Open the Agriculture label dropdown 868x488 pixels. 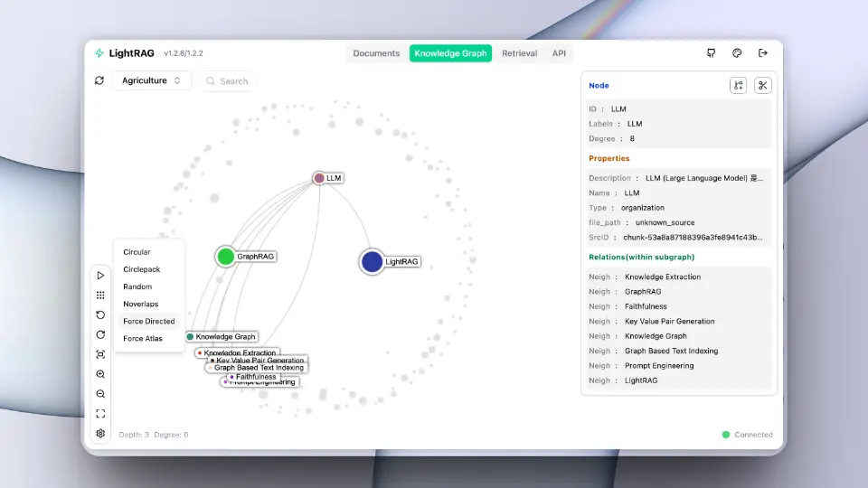pos(151,80)
